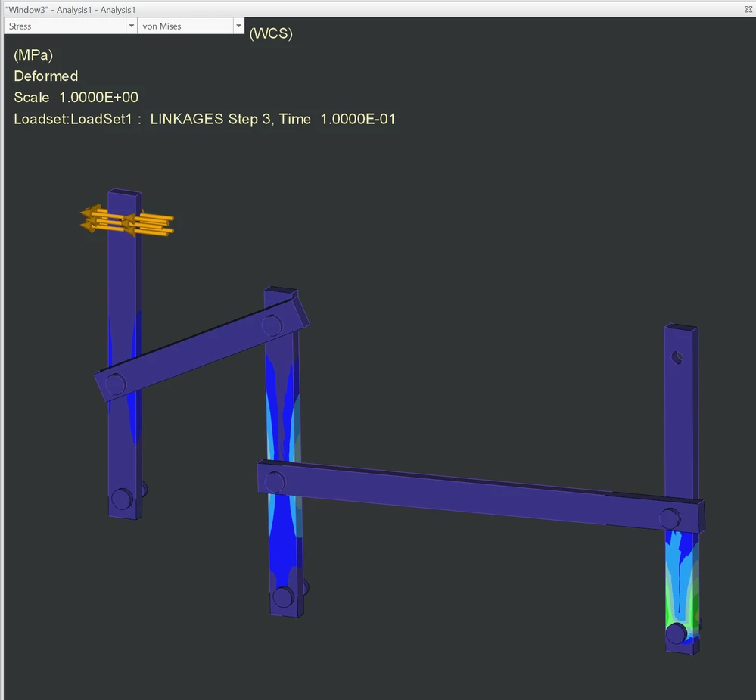Click the pin at the right bar's bottom end

[677, 633]
